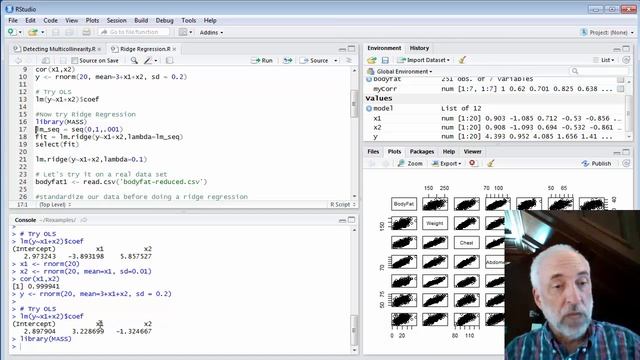The width and height of the screenshot is (640, 360).
Task: Open the Addins dropdown
Action: tap(211, 32)
